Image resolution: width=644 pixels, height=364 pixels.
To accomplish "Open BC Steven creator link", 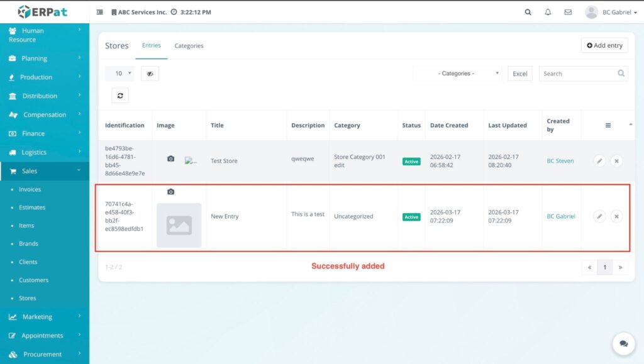I will click(x=560, y=161).
